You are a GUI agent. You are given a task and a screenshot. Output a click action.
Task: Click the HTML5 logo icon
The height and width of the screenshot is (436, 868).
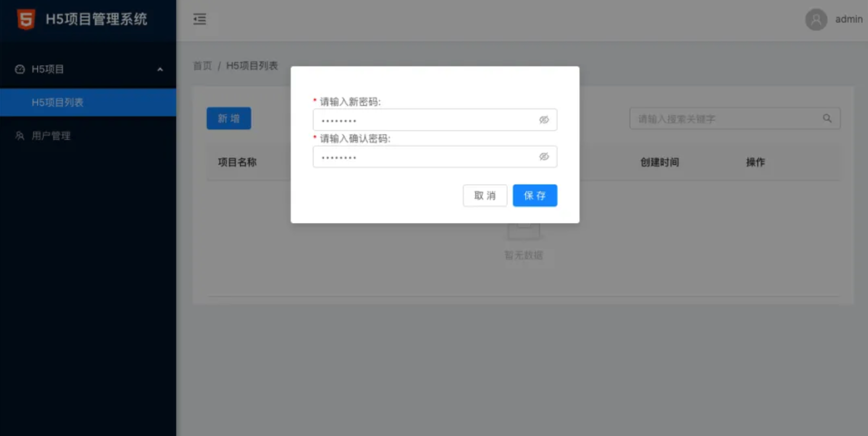click(26, 19)
